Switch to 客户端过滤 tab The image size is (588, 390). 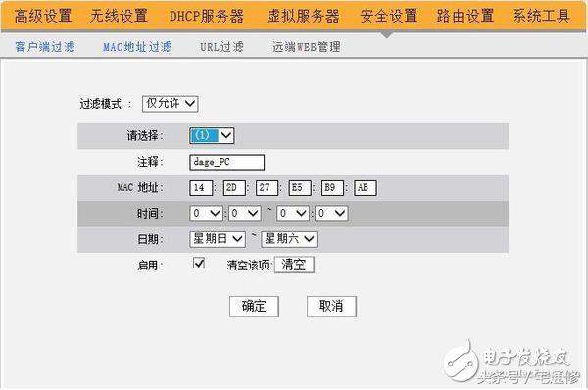[x=45, y=47]
